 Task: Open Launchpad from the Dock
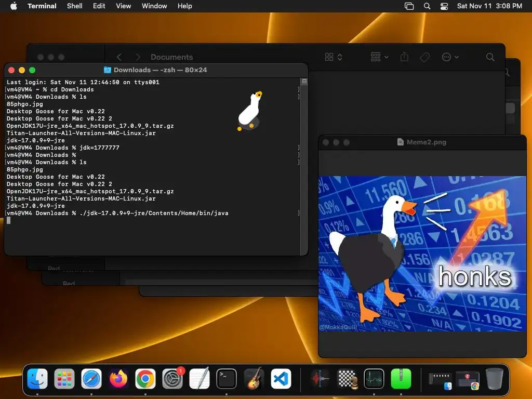64,379
